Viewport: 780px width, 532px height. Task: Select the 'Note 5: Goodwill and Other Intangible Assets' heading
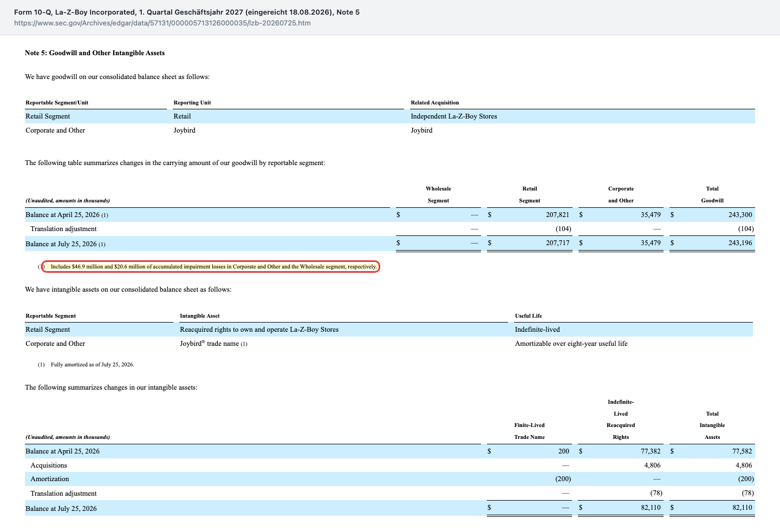pos(95,53)
